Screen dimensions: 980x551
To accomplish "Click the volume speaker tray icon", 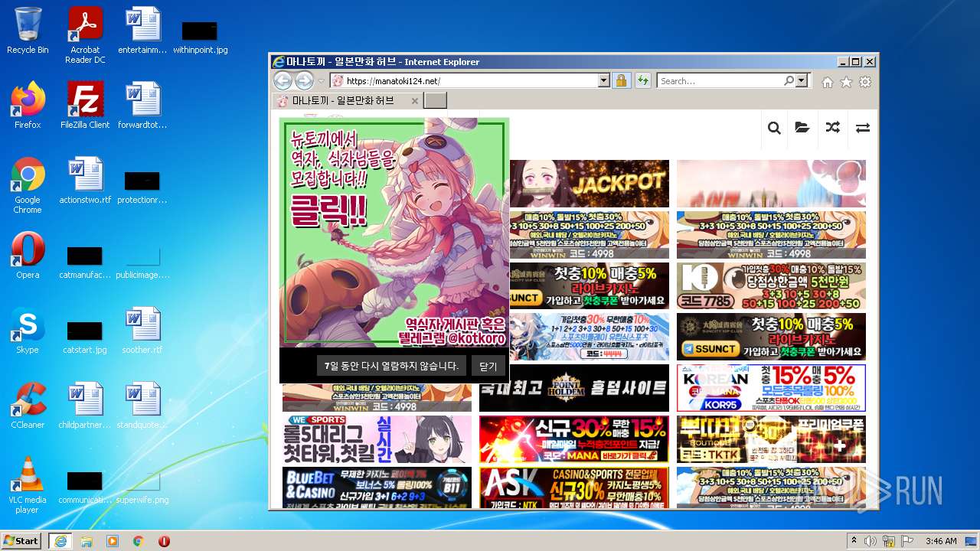I will tap(871, 541).
